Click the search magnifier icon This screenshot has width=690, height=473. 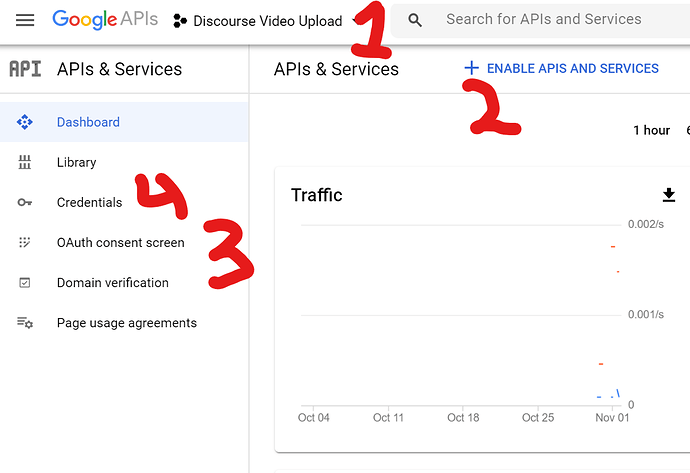click(x=415, y=20)
